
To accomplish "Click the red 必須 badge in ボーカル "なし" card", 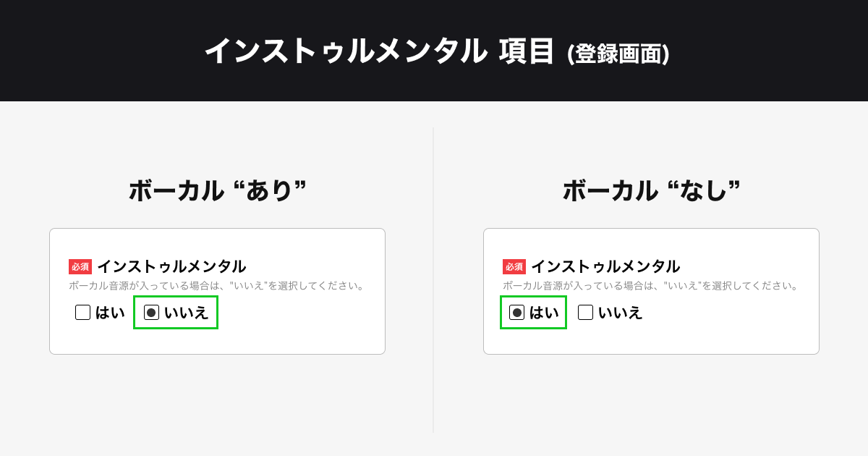I will coord(514,266).
